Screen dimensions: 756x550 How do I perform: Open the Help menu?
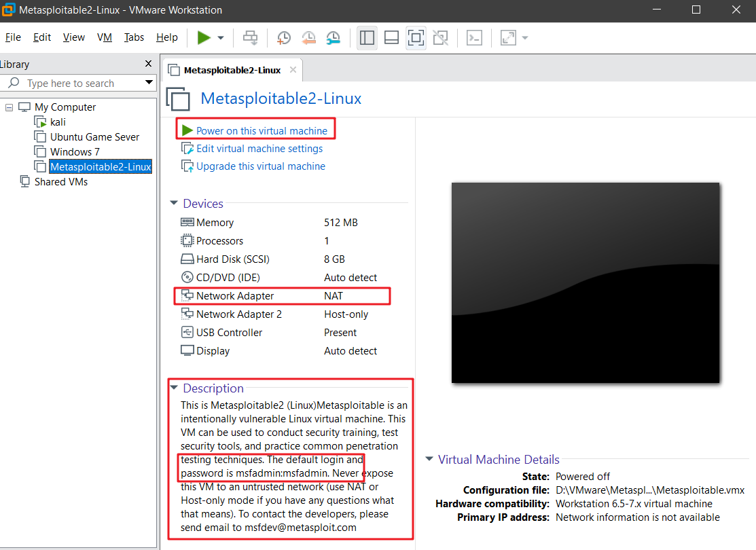pyautogui.click(x=167, y=37)
